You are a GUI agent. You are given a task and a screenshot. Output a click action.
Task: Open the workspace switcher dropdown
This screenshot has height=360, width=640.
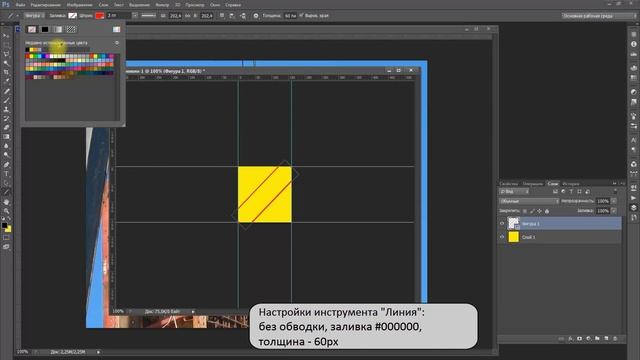click(598, 16)
